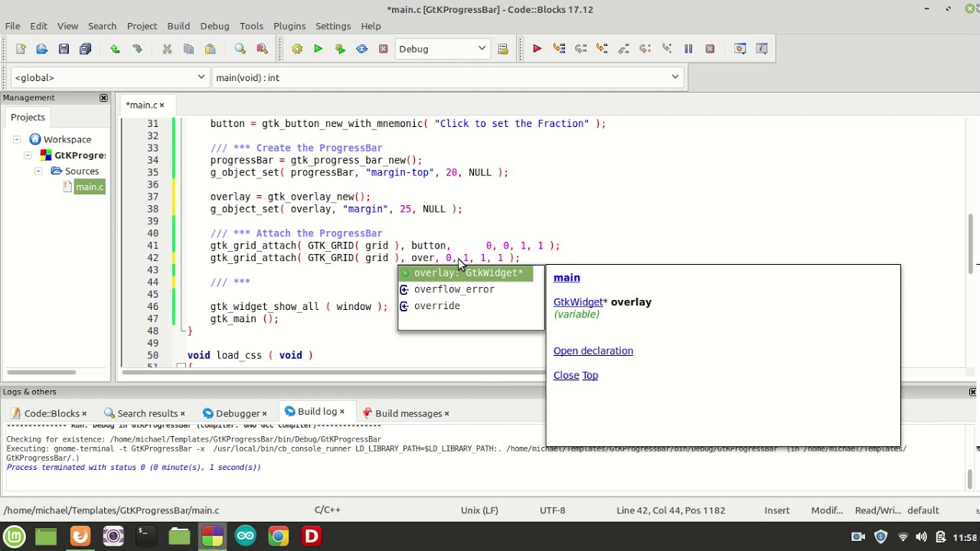Viewport: 980px width, 551px height.
Task: Launch Firefox from the taskbar
Action: [x=80, y=536]
